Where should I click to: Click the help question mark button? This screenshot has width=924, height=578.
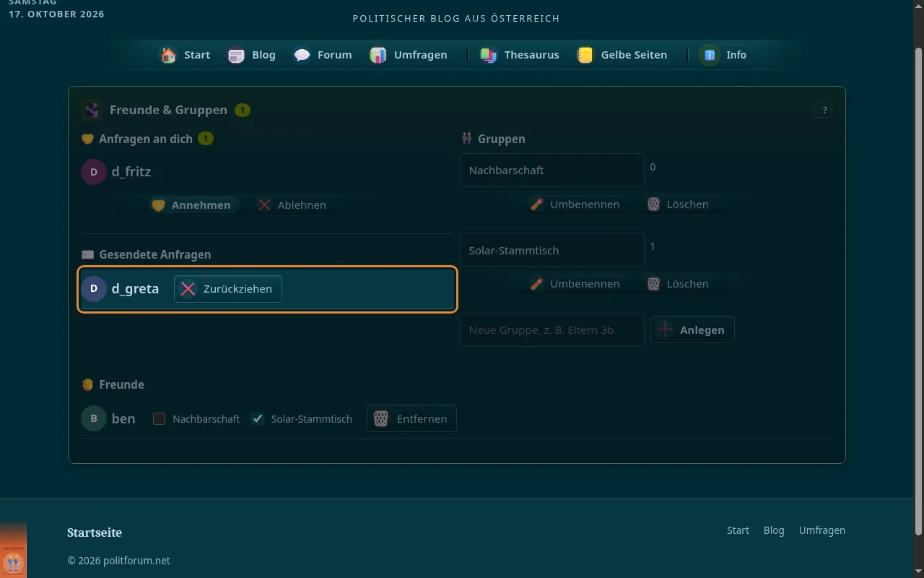(x=823, y=110)
